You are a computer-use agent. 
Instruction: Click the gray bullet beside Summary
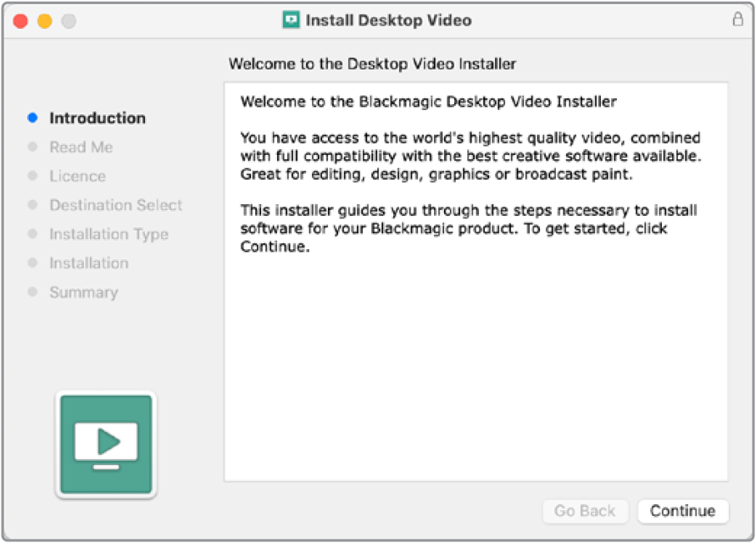pyautogui.click(x=32, y=292)
